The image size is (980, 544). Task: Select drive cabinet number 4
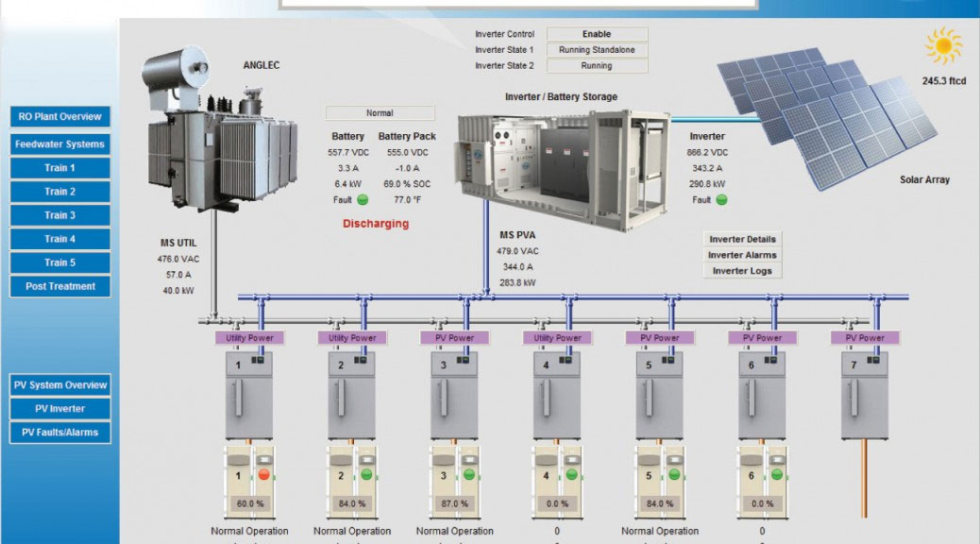coord(556,395)
